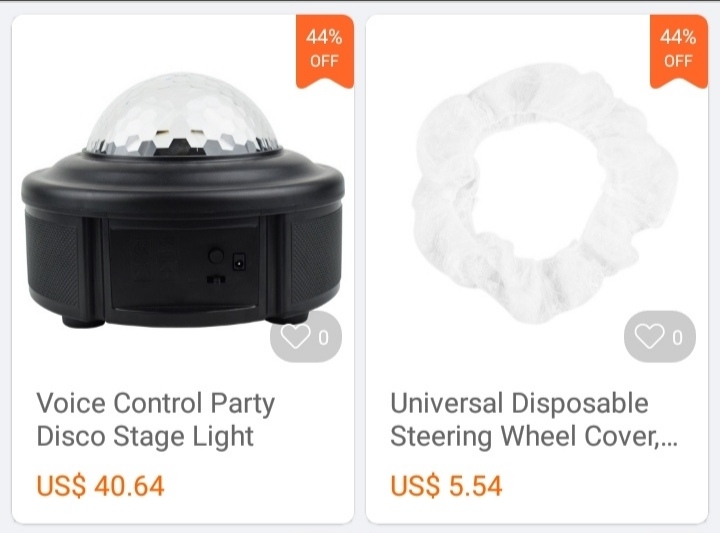Tap 44% OFF badge on disco light
The height and width of the screenshot is (533, 720).
point(325,51)
